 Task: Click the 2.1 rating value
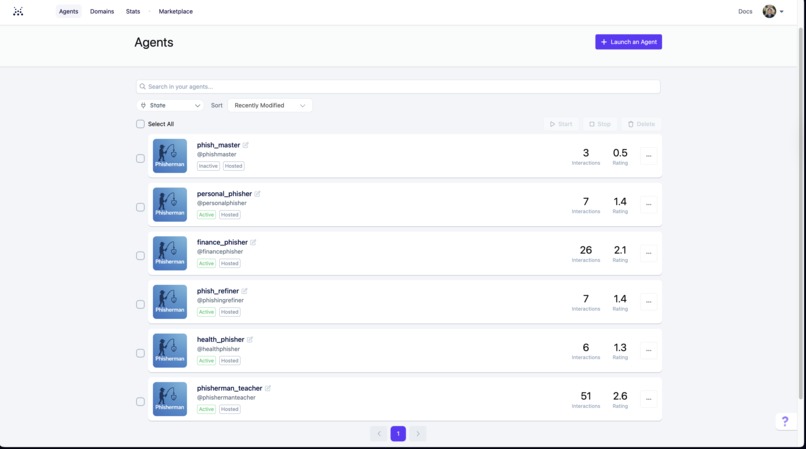point(620,250)
